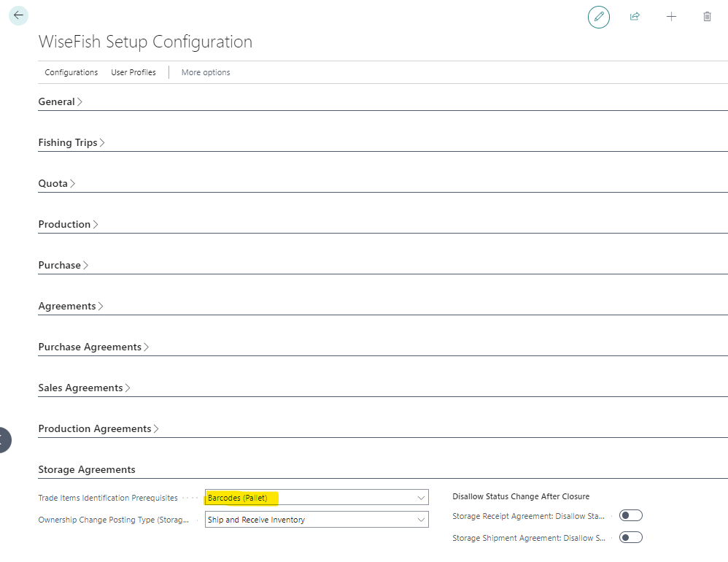Open the Configurations menu

tap(71, 72)
